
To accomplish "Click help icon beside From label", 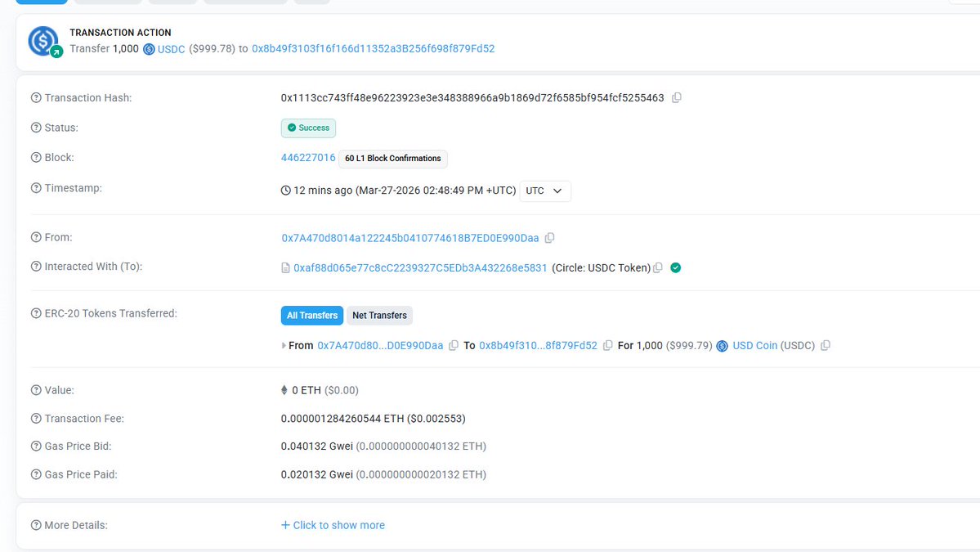I will [x=36, y=237].
